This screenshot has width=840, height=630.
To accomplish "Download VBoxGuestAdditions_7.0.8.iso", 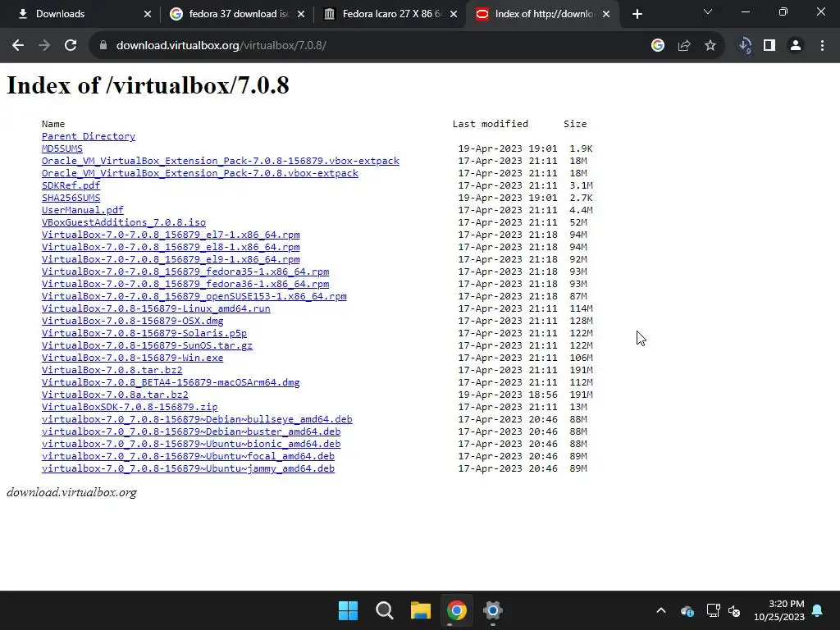I will 124,222.
